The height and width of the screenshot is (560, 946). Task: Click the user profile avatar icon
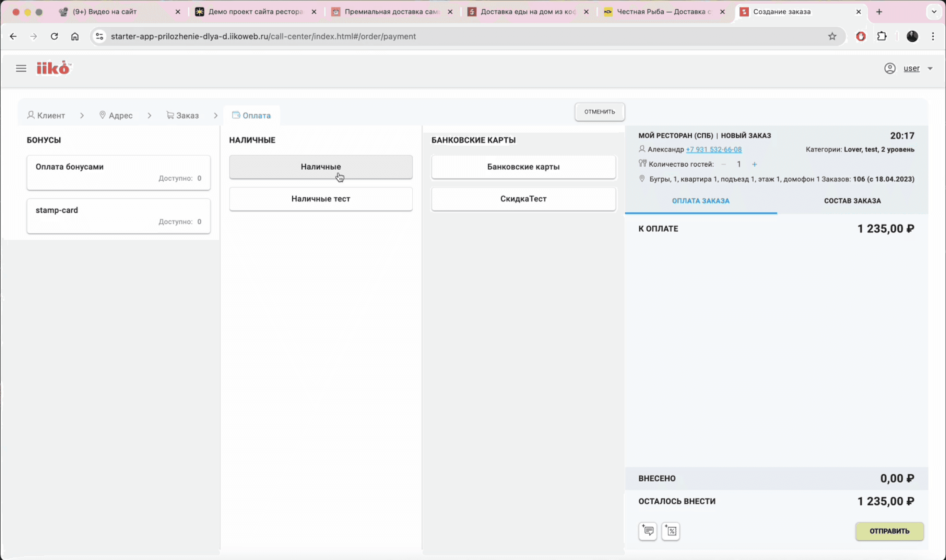tap(890, 68)
